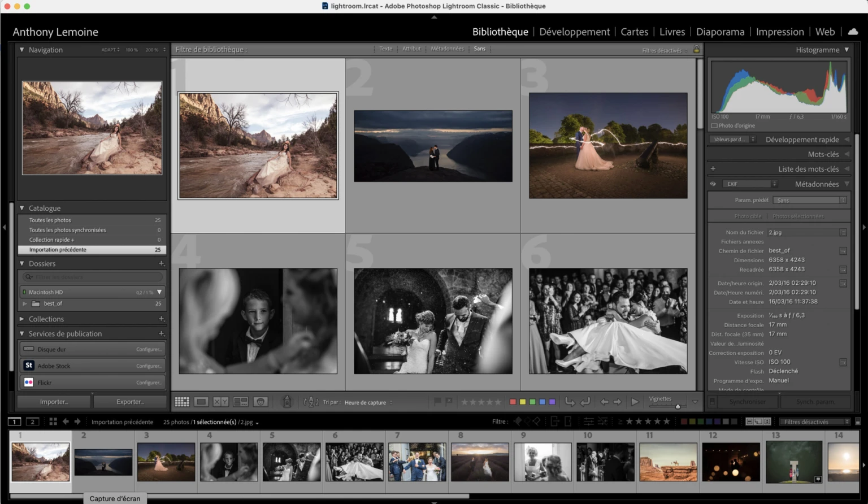Go back with the filmstrip back arrow
Image resolution: width=868 pixels, height=504 pixels.
point(66,422)
